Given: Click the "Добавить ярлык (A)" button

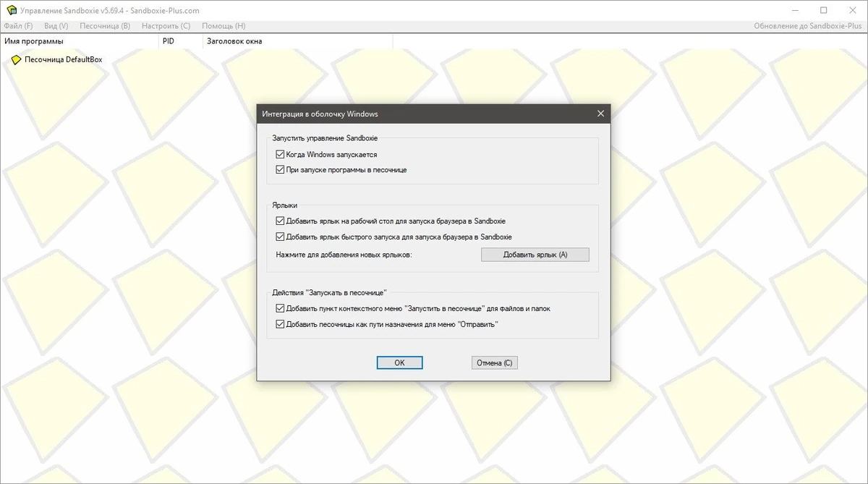Looking at the screenshot, I should [x=535, y=255].
